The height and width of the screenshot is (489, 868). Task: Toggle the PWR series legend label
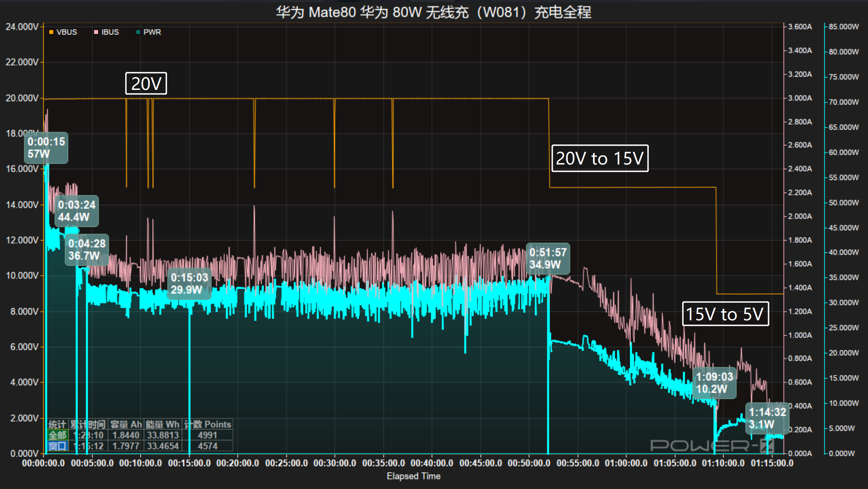152,32
